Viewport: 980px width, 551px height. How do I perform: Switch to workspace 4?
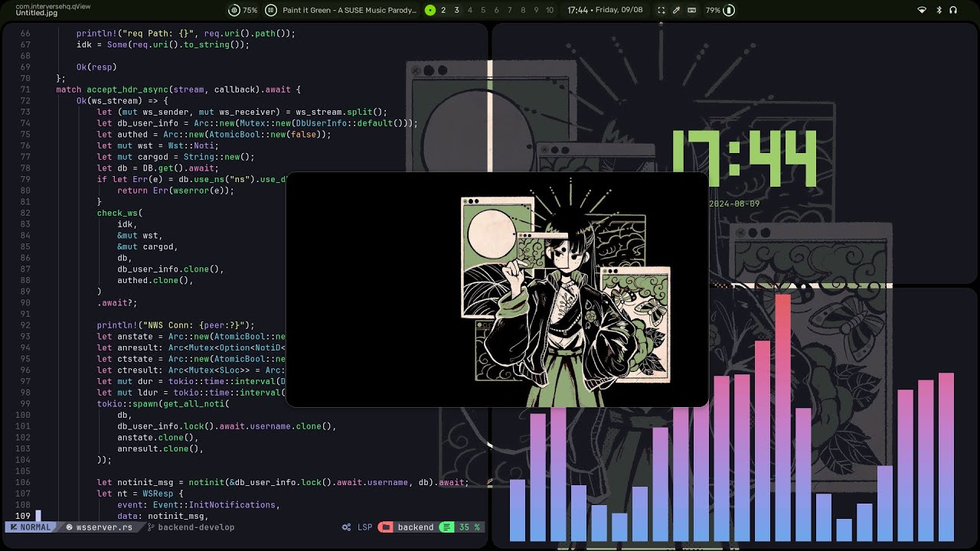470,10
